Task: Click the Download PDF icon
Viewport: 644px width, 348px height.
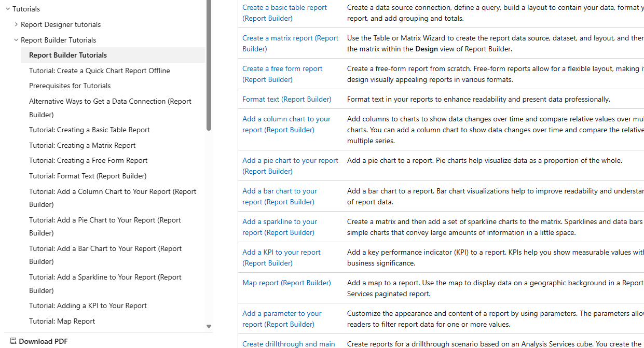Action: point(13,341)
